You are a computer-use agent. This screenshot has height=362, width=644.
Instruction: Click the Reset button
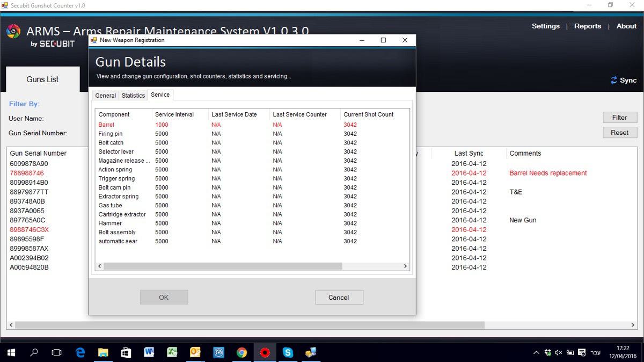pyautogui.click(x=619, y=133)
